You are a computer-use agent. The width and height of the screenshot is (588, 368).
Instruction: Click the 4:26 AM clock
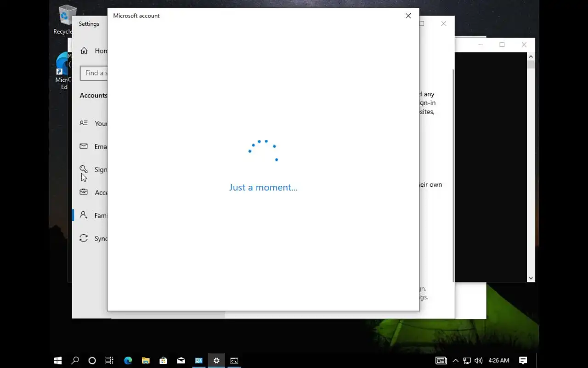499,361
